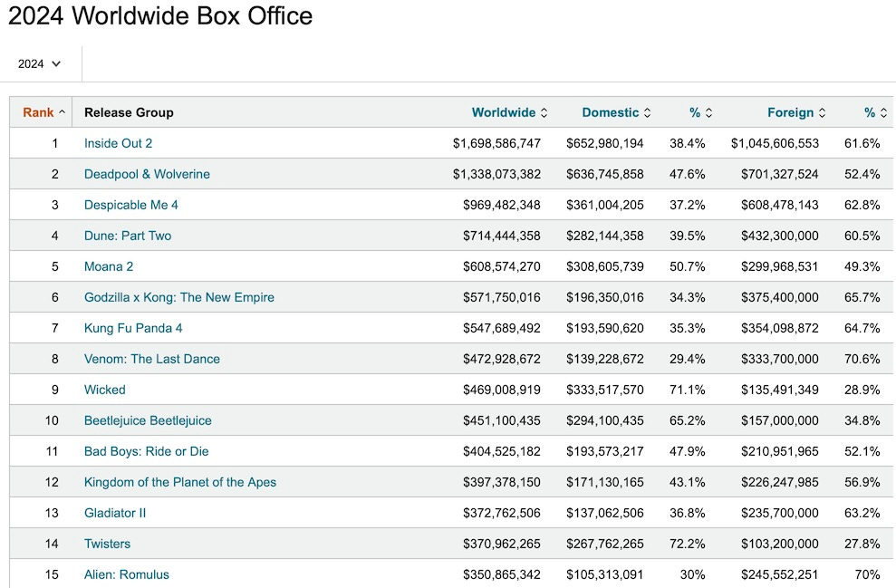Sort by Worldwide gross column
896x588 pixels.
(x=509, y=112)
